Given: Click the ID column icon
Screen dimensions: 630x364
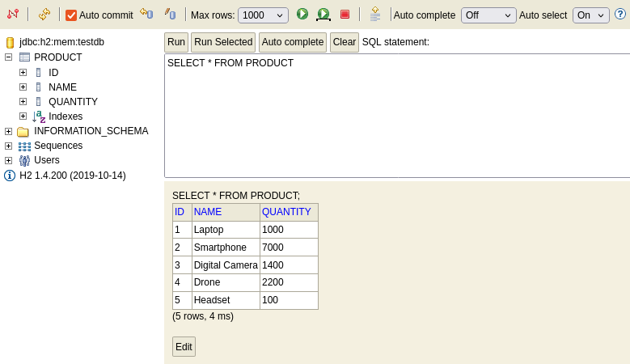Looking at the screenshot, I should [x=39, y=72].
